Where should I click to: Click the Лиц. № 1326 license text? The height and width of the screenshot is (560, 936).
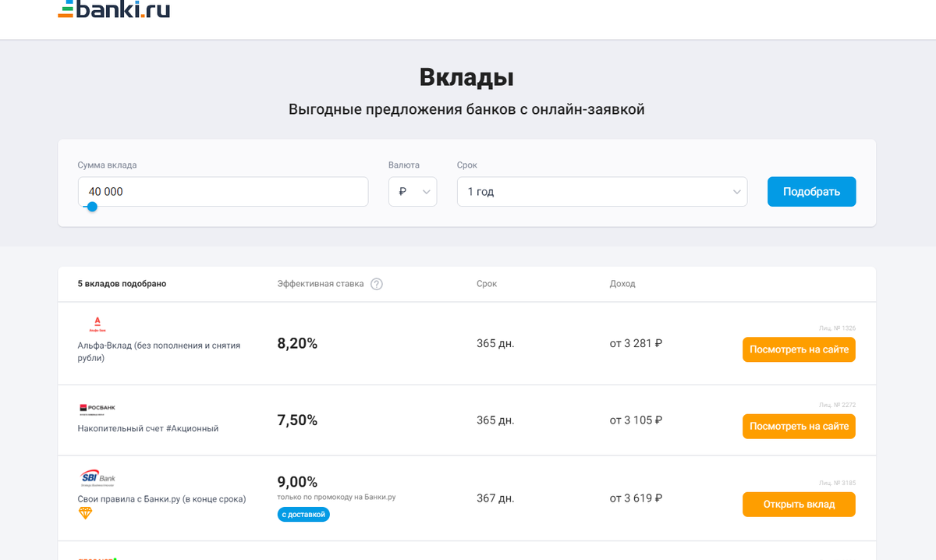tap(837, 328)
